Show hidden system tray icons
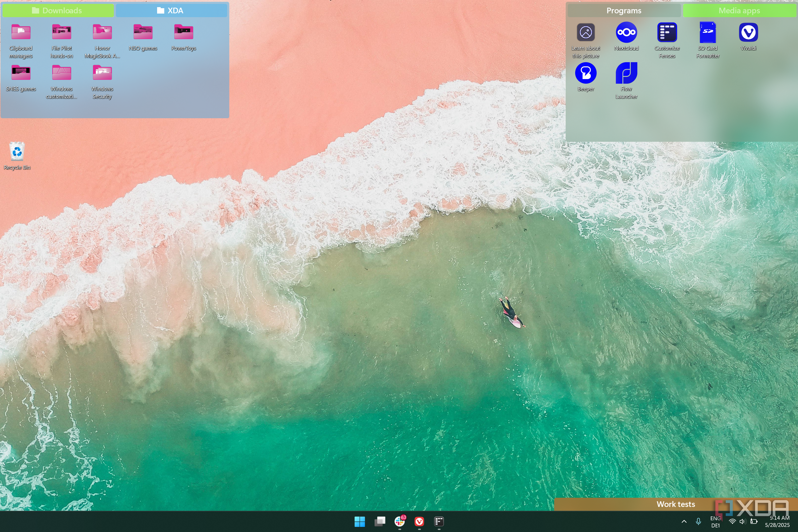The width and height of the screenshot is (798, 532). pos(684,522)
